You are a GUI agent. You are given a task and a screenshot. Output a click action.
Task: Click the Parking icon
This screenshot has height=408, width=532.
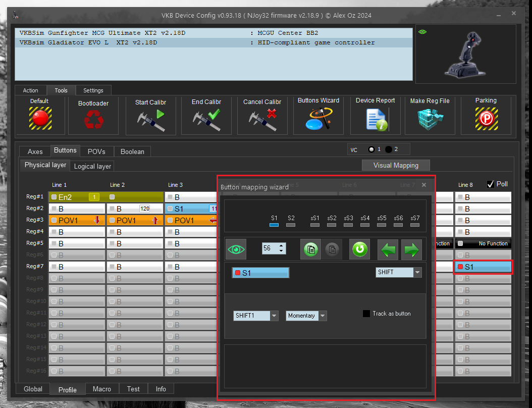(486, 119)
